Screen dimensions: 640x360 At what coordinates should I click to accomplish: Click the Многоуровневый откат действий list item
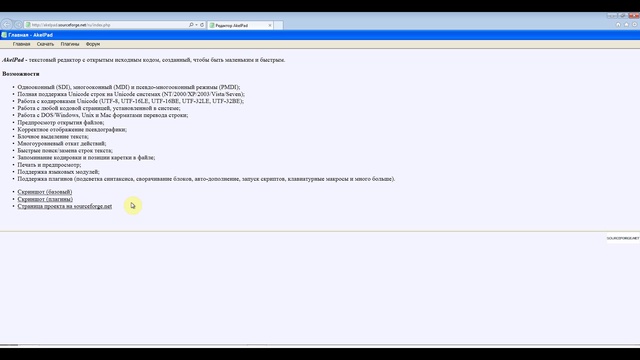pos(62,143)
